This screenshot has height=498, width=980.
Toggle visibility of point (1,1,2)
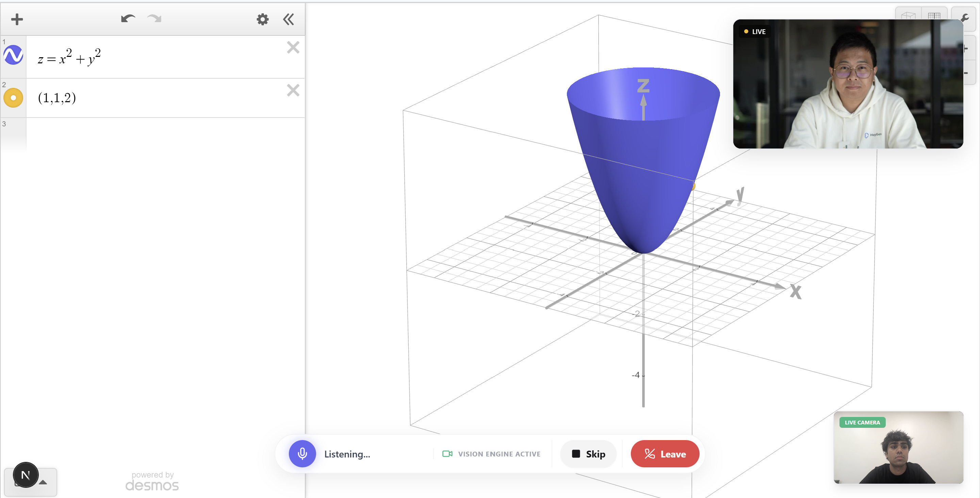[x=13, y=98]
